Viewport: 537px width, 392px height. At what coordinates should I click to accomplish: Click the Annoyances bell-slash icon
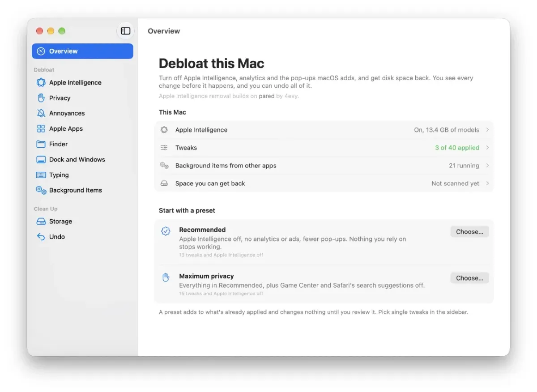(41, 113)
